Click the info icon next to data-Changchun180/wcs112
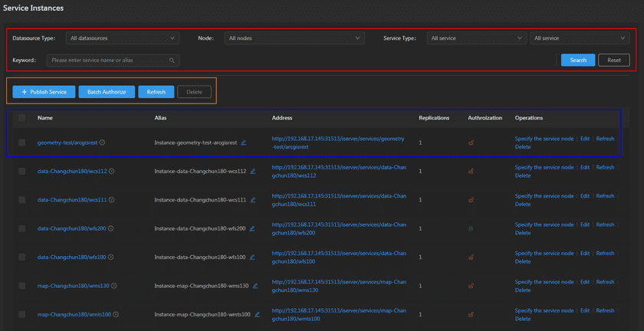644x331 pixels. coord(111,171)
